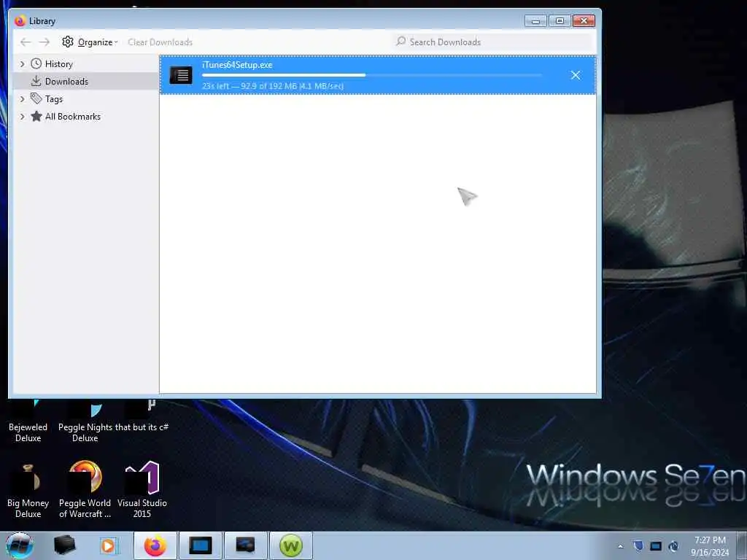Screen dimensions: 747x560
Task: Click the black box taskbar icon
Action: point(64,545)
